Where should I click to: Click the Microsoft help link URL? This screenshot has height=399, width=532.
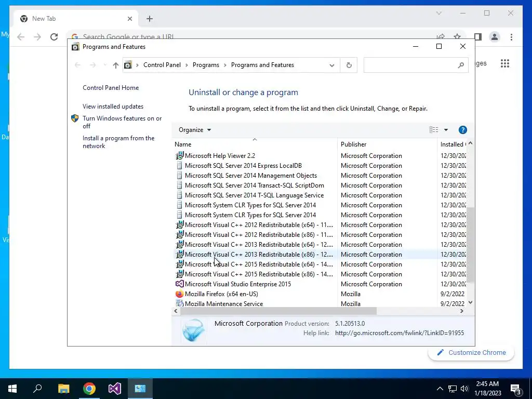point(400,333)
